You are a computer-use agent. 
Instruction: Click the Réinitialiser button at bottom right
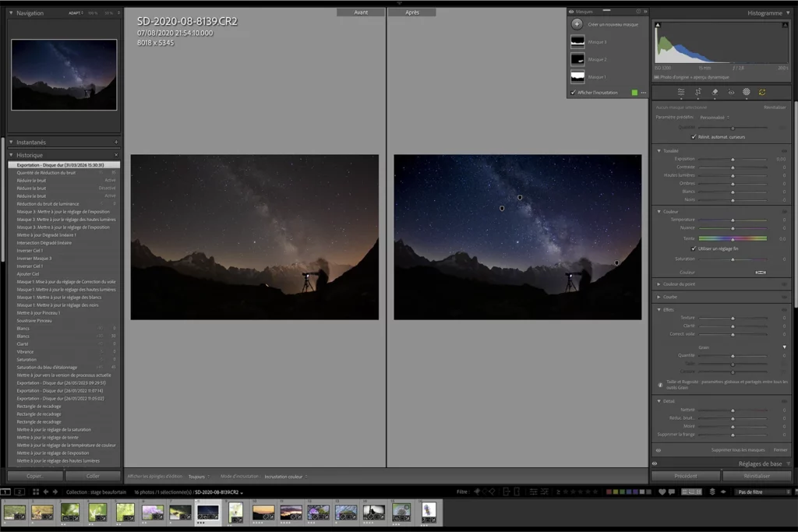(757, 476)
